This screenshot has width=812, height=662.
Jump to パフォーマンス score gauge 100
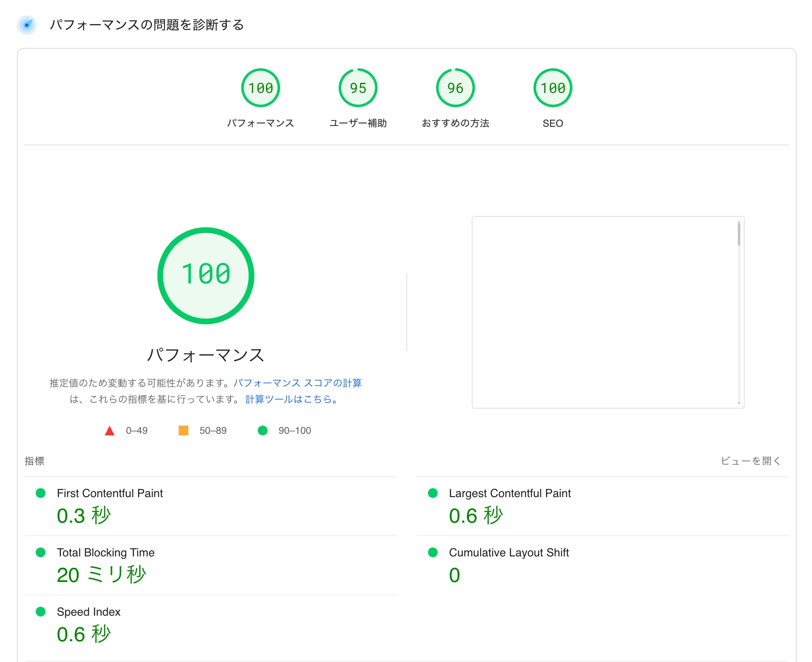click(x=261, y=88)
